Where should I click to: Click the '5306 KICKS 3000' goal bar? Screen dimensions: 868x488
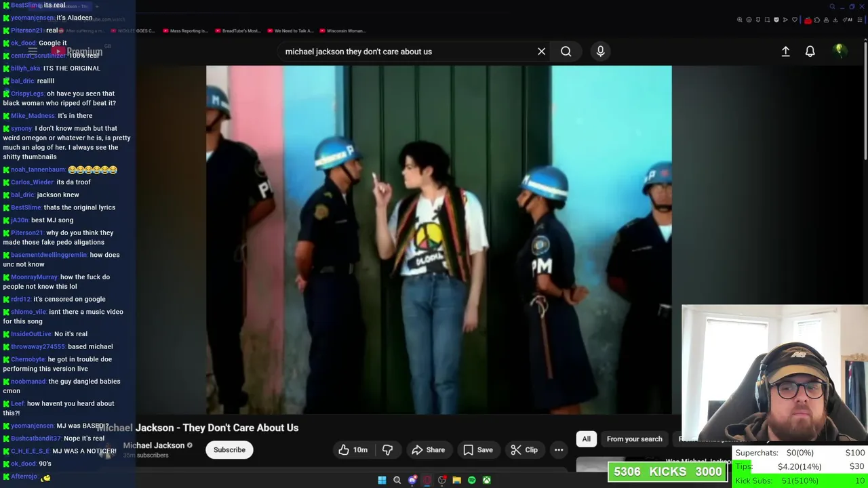668,472
